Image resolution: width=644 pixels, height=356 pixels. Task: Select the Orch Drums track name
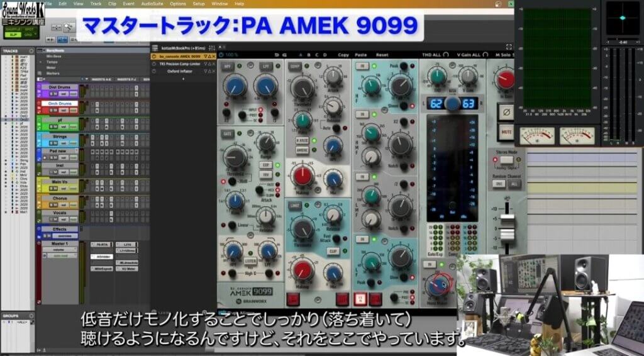pos(60,104)
